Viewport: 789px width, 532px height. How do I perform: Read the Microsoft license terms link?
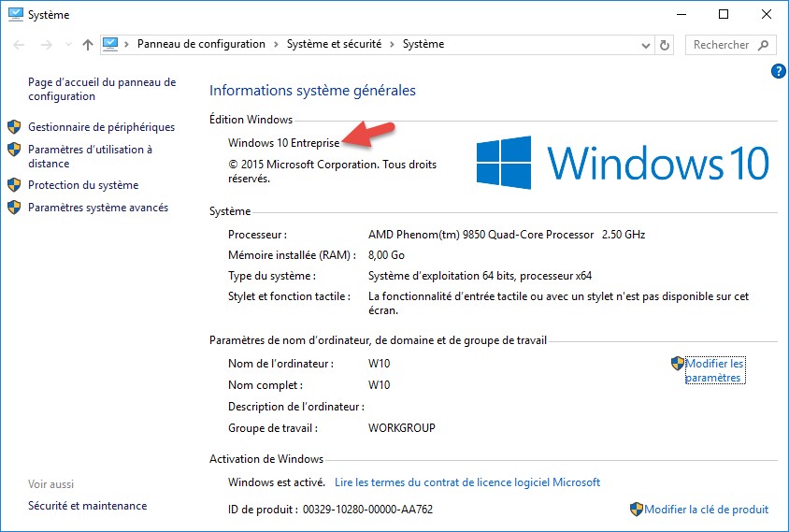(x=466, y=482)
